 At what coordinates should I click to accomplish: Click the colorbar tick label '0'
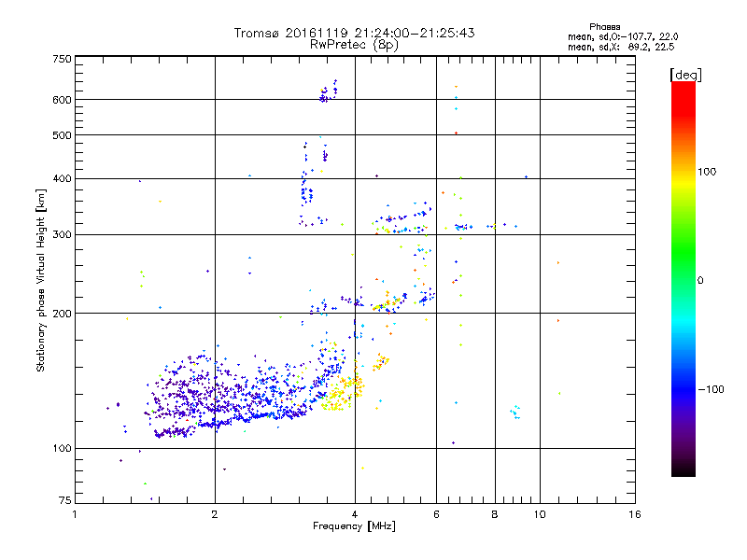coord(700,281)
